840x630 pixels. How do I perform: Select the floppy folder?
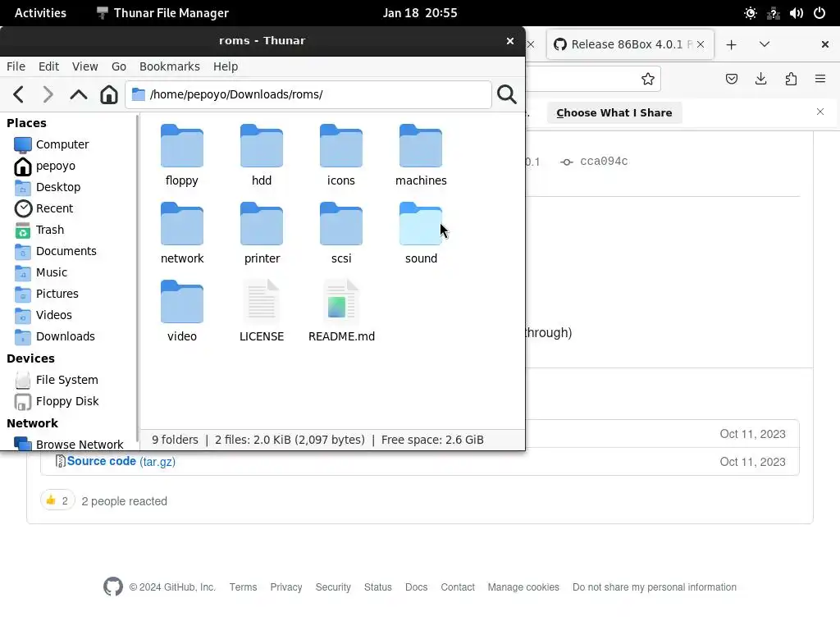coord(181,155)
